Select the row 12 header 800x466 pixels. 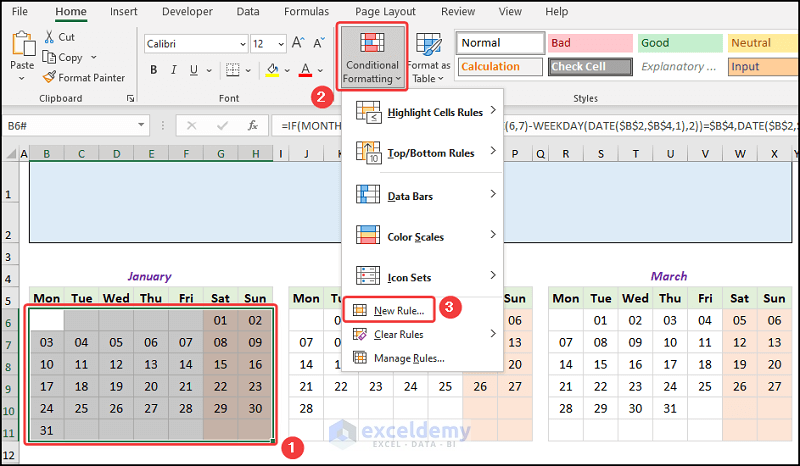pos(9,455)
